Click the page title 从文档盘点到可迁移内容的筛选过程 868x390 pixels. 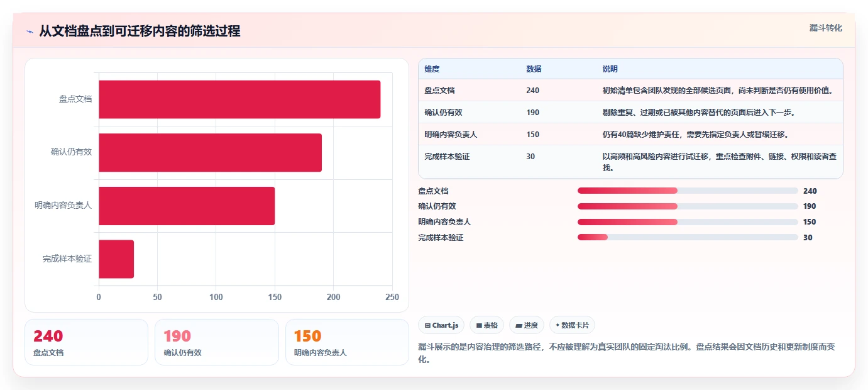[x=140, y=31]
